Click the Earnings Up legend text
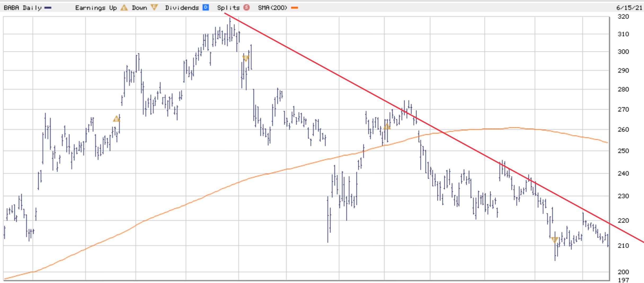The height and width of the screenshot is (283, 644). pyautogui.click(x=96, y=8)
